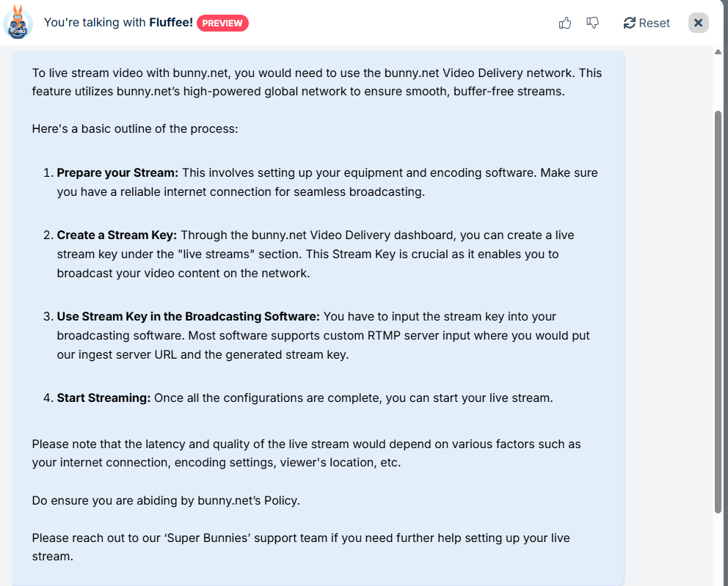Click the "You're talking with Fluffee!" title

[x=118, y=22]
